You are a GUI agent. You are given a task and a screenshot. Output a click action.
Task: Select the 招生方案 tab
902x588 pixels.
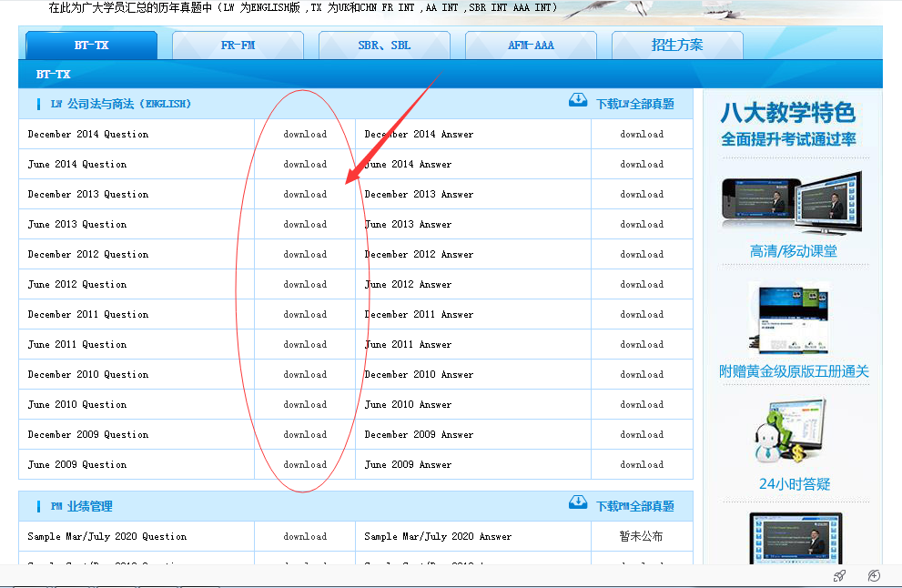pyautogui.click(x=677, y=45)
